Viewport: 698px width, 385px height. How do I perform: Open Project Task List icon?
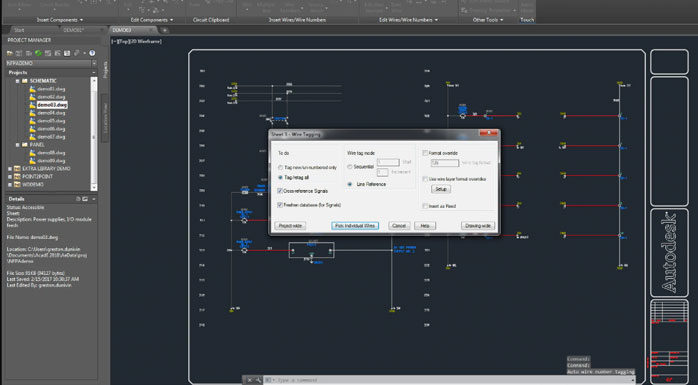pyautogui.click(x=48, y=53)
